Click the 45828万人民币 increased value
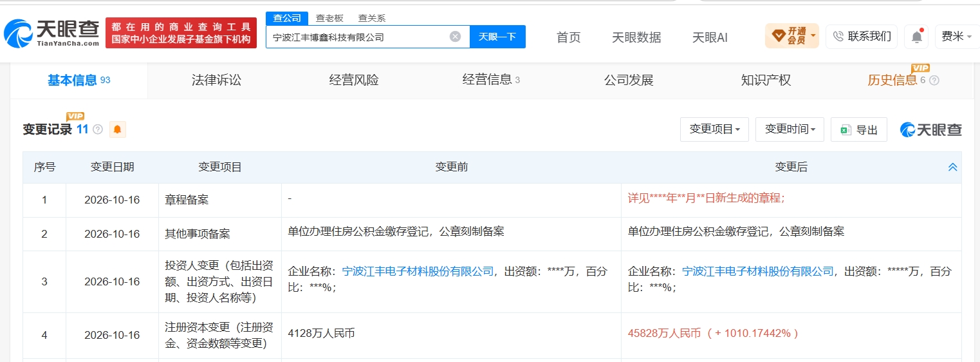Viewport: 980px width, 362px height. [x=714, y=333]
